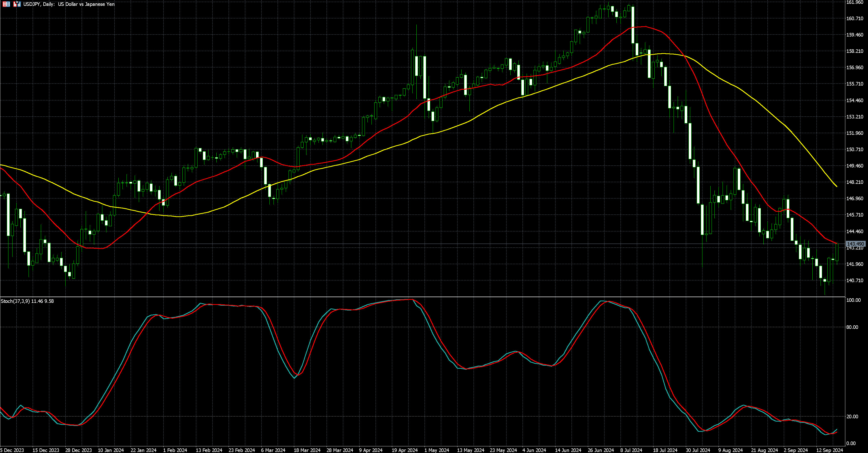Select the 161.960 price scale label
This screenshot has width=868, height=453.
click(x=855, y=2)
